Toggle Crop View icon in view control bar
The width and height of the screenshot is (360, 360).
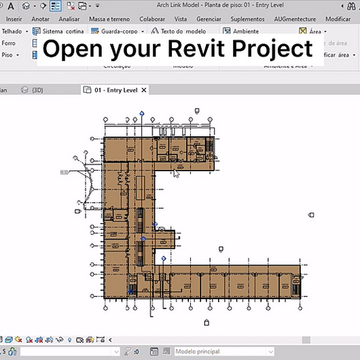[40, 340]
